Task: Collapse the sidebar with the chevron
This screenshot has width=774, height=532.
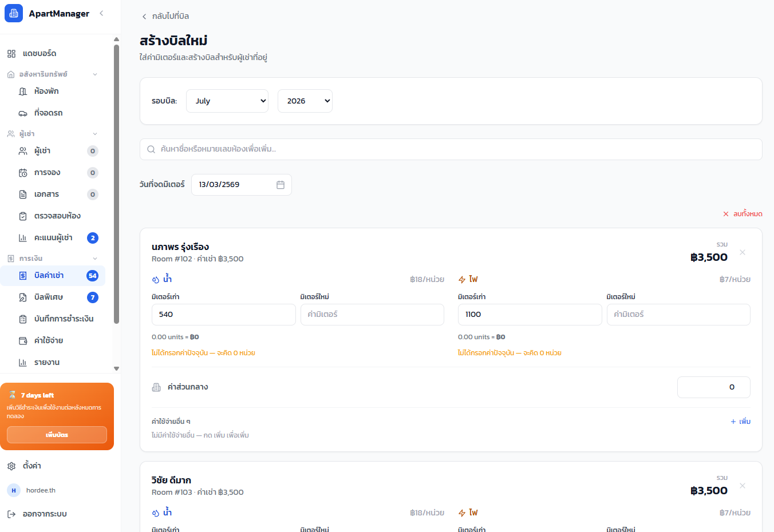Action: [101, 13]
